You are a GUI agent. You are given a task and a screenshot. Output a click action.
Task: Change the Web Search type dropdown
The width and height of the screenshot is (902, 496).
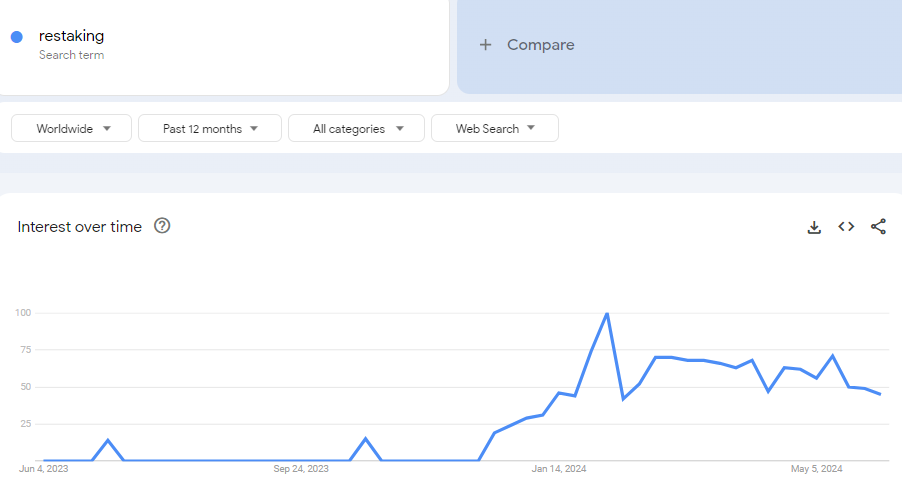(x=495, y=129)
